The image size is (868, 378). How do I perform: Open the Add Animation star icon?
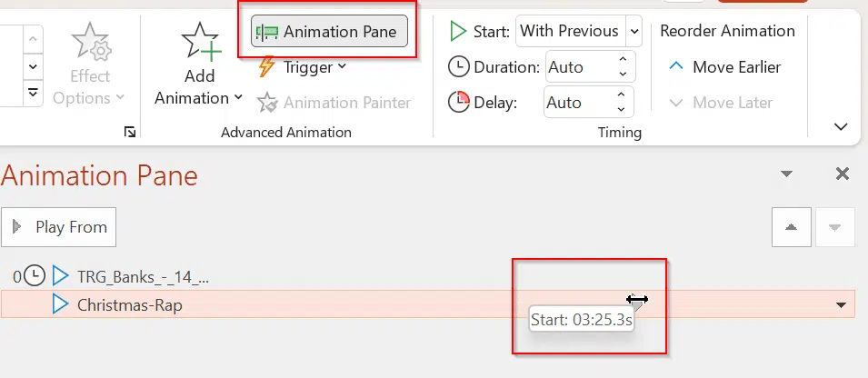pos(200,42)
